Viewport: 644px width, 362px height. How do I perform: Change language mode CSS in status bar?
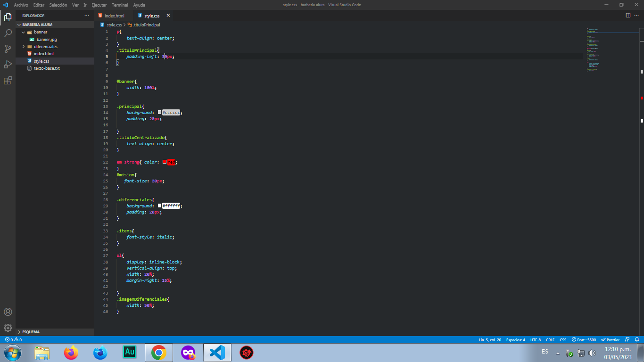[563, 339]
